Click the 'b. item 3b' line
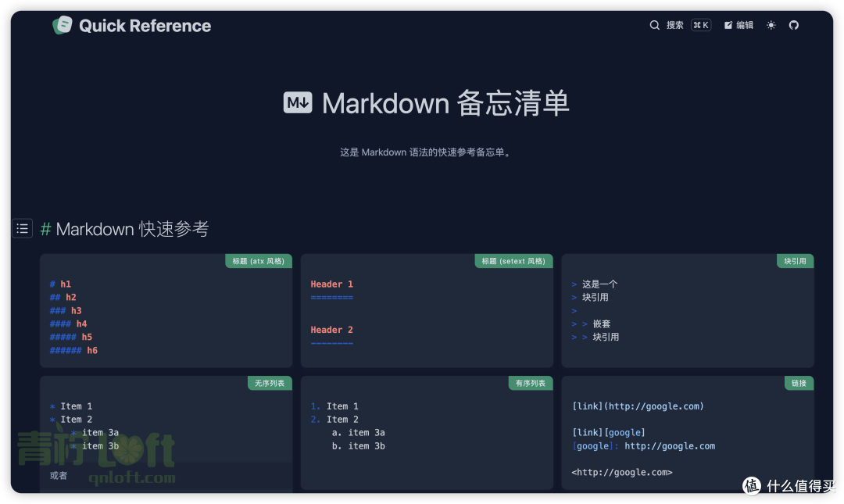The height and width of the screenshot is (504, 844). coord(359,446)
